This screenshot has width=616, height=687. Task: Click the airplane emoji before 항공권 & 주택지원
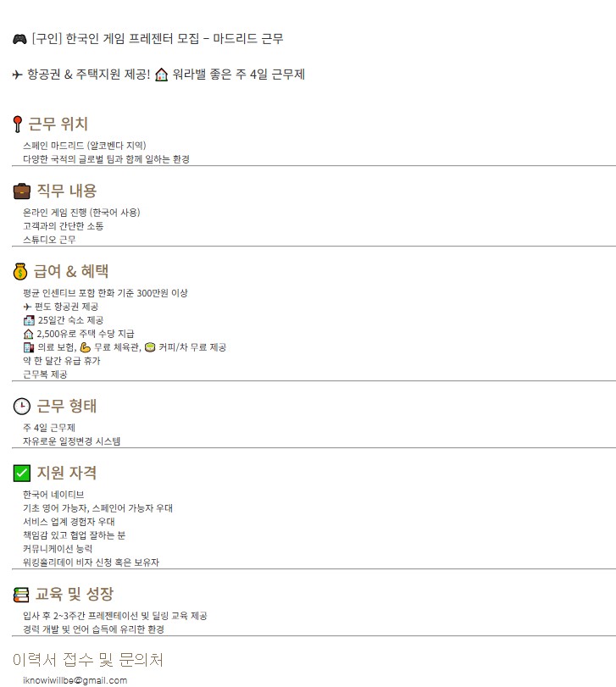pyautogui.click(x=18, y=75)
